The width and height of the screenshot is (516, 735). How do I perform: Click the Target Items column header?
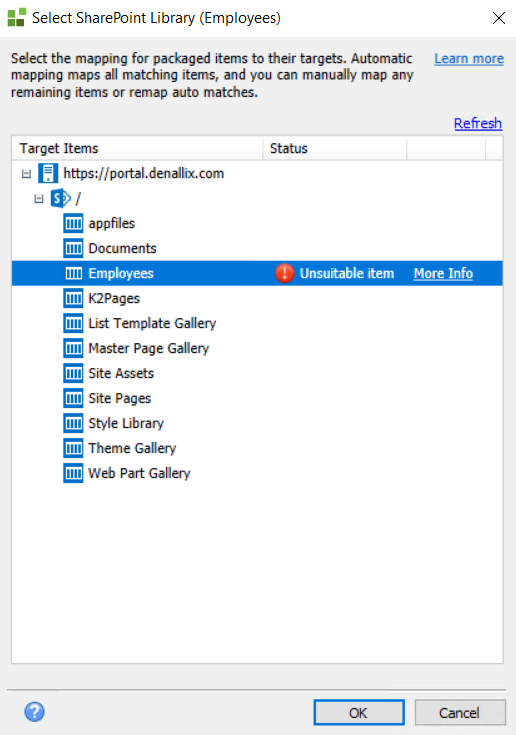[x=137, y=149]
